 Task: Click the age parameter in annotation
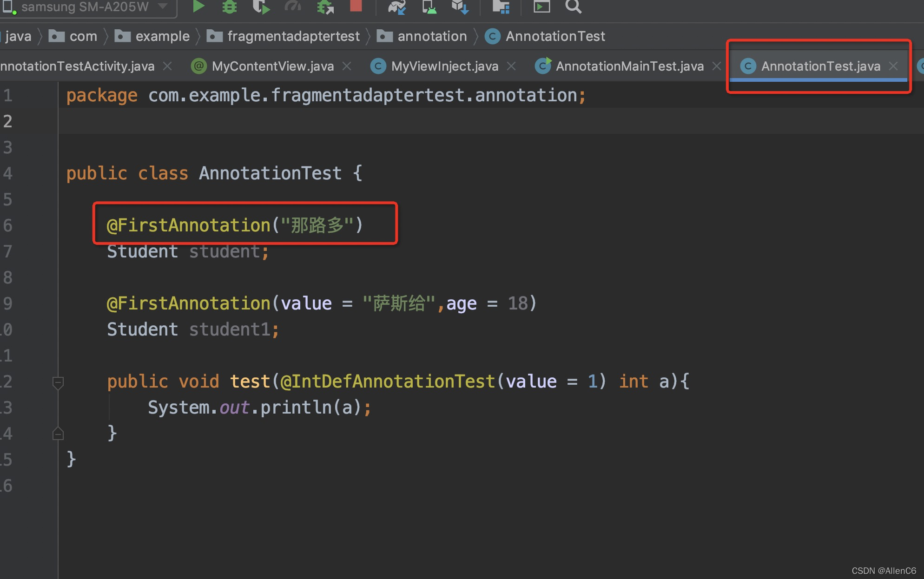pos(462,304)
